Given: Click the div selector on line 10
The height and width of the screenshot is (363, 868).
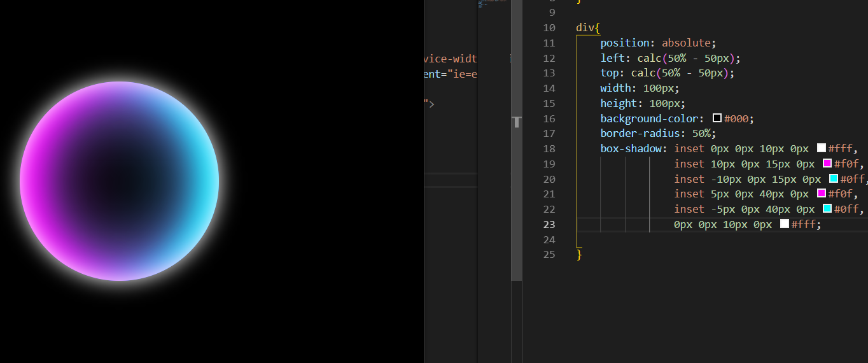Looking at the screenshot, I should click(585, 28).
